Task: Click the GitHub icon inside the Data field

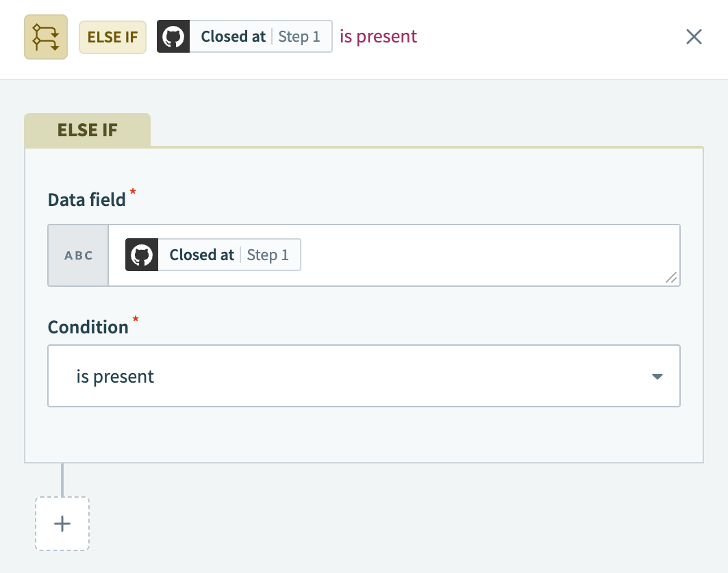Action: 141,254
